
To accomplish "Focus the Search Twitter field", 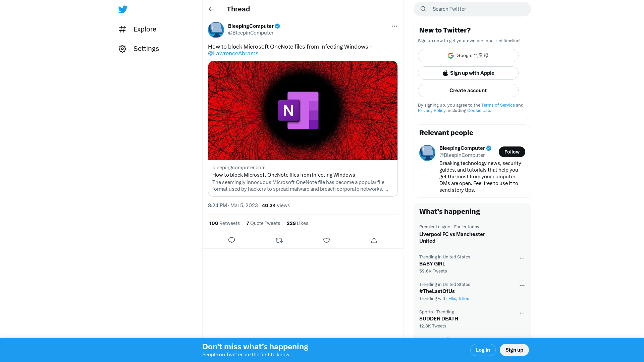I will (472, 9).
